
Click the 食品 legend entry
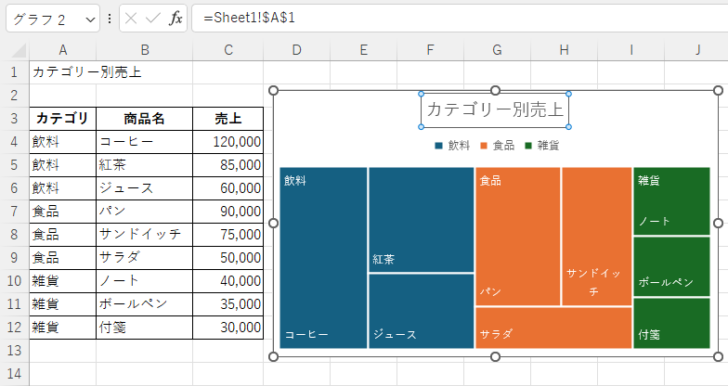[497, 146]
